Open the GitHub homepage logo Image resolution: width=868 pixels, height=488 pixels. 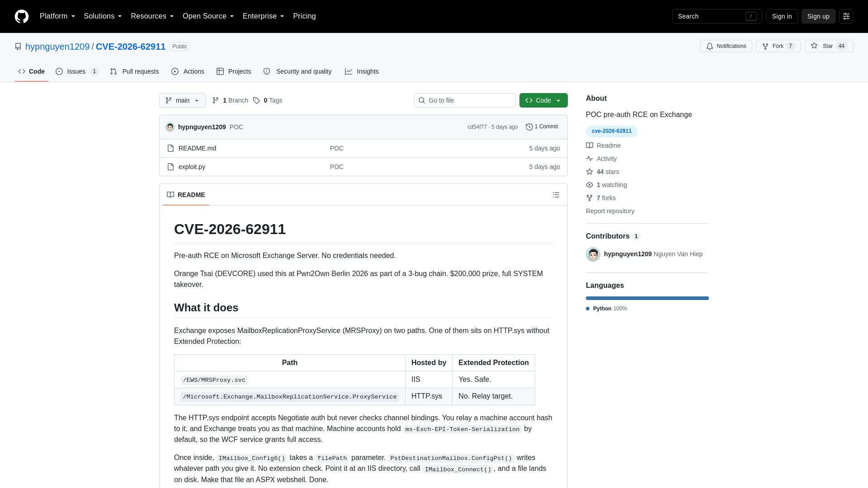tap(22, 16)
